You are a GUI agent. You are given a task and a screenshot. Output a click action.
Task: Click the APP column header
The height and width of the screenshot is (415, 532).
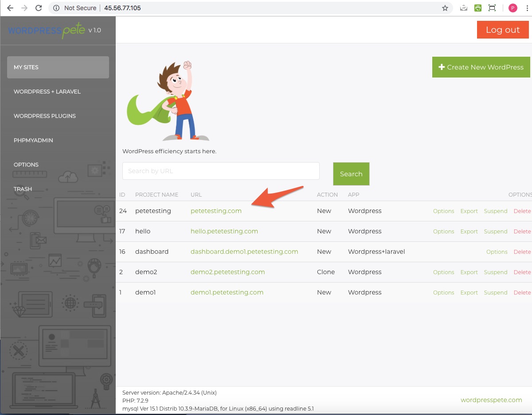click(x=353, y=195)
